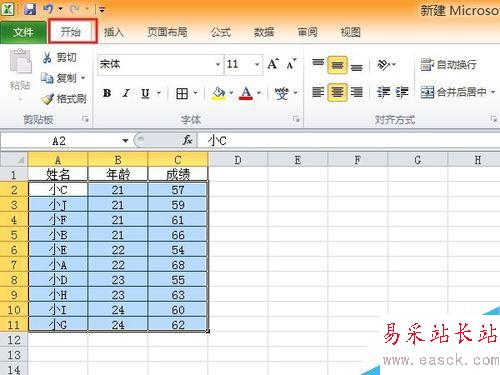
Task: Open font settings dialog launcher
Action: click(x=296, y=119)
